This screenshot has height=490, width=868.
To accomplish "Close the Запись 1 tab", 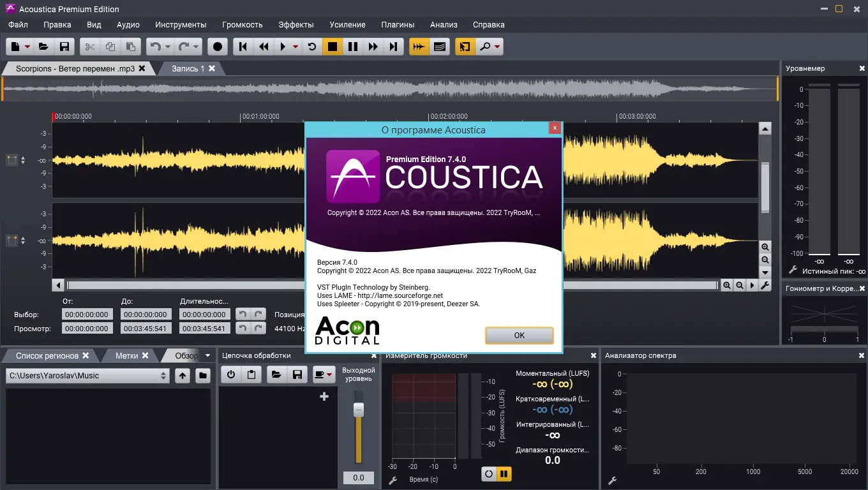I will point(212,68).
